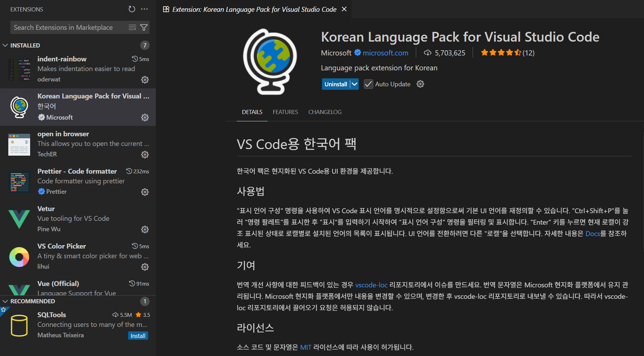Click the Microsoft publisher name
The height and width of the screenshot is (356, 644).
point(336,53)
